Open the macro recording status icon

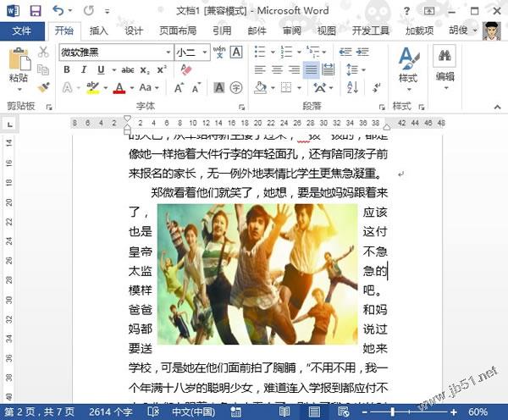(235, 412)
